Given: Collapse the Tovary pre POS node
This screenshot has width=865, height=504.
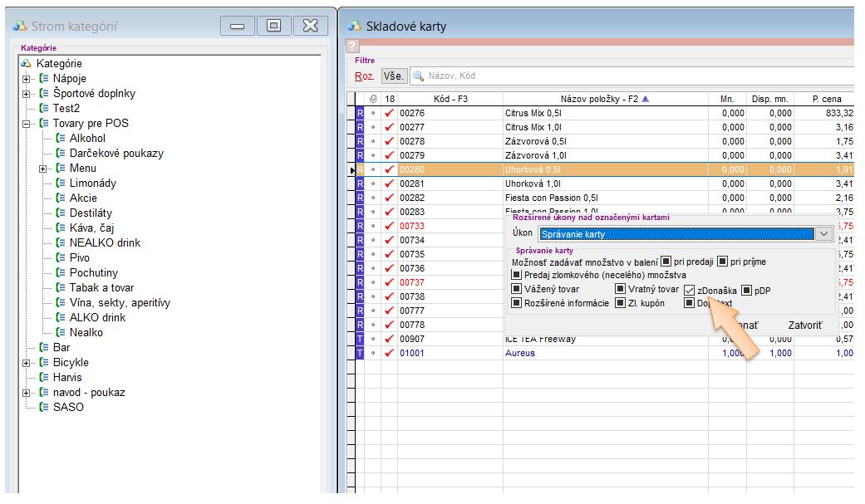Looking at the screenshot, I should point(27,124).
